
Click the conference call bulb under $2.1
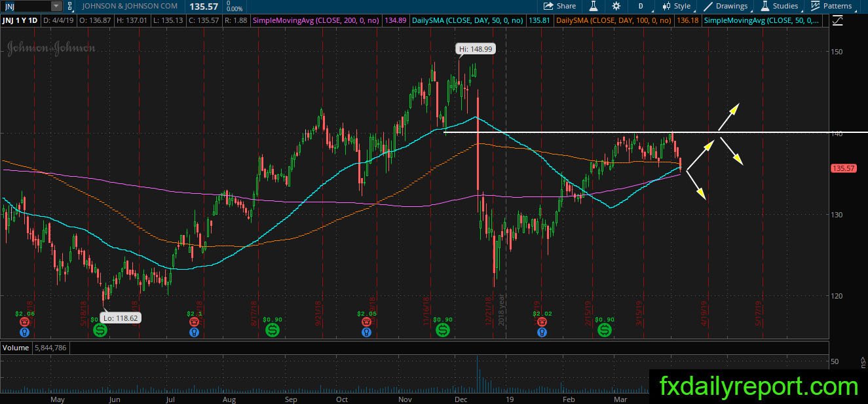[x=195, y=332]
